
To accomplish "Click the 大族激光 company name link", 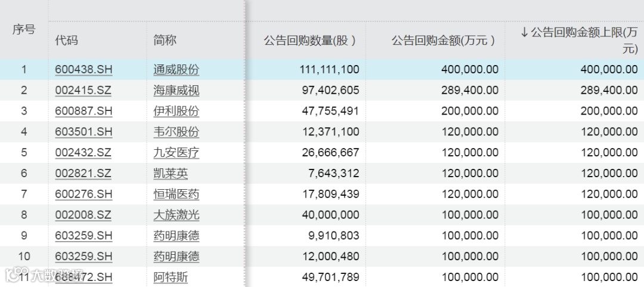I will 176,215.
